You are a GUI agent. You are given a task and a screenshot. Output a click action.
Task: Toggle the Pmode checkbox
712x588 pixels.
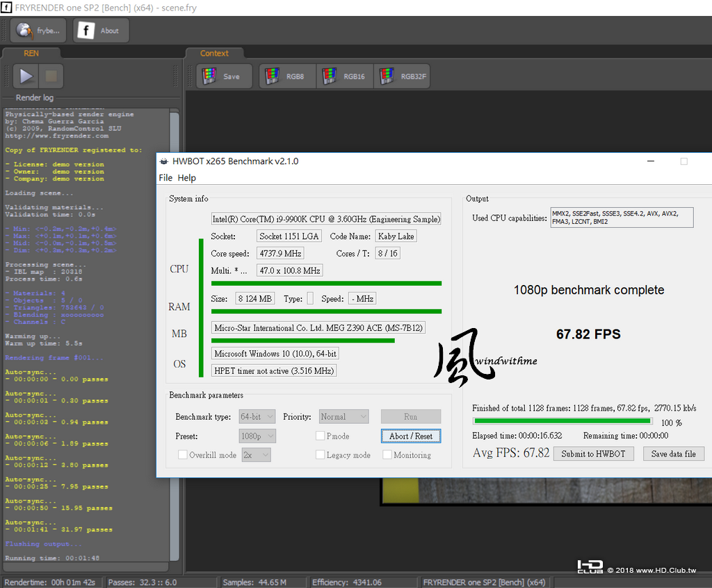[x=320, y=436]
